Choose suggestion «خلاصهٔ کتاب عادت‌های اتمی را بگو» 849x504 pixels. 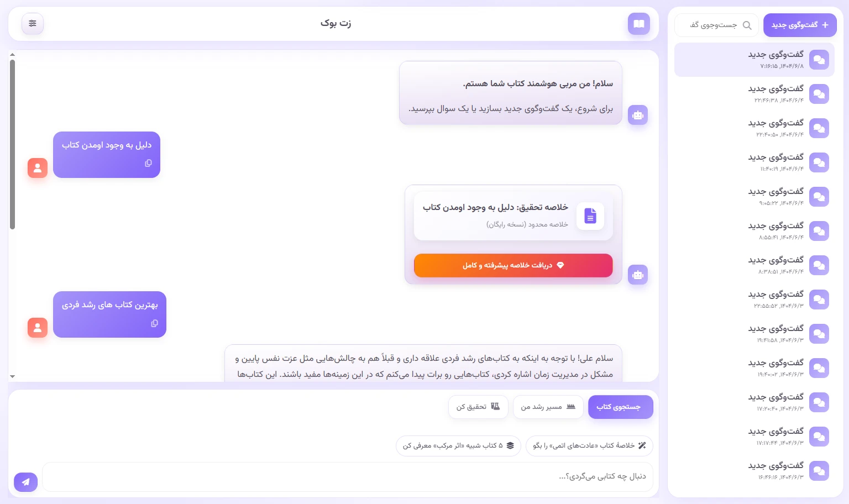pos(589,445)
